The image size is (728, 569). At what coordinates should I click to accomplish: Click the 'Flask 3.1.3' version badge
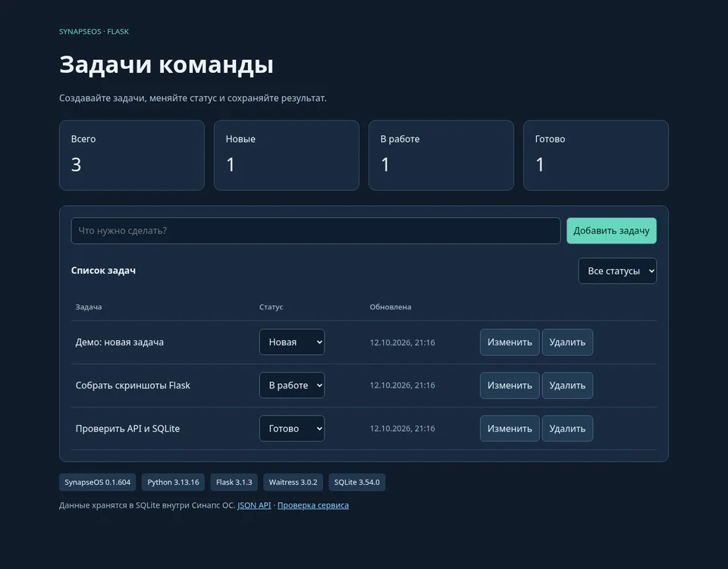234,483
